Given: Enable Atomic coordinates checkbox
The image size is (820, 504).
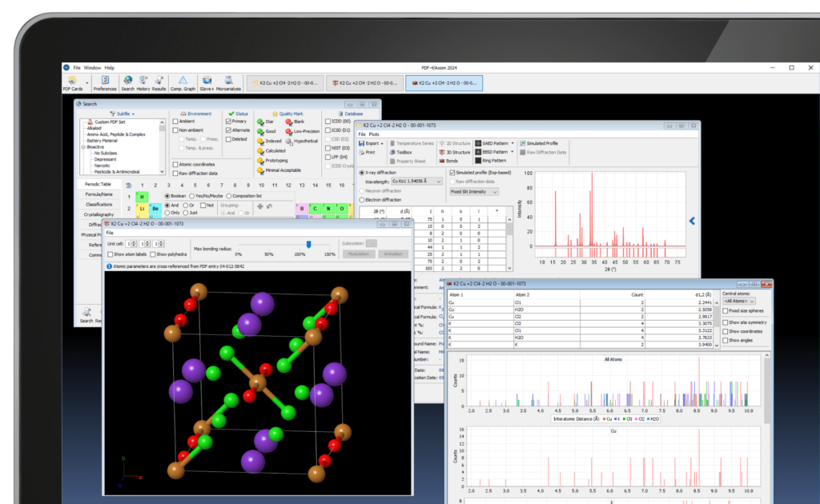Looking at the screenshot, I should [x=175, y=165].
